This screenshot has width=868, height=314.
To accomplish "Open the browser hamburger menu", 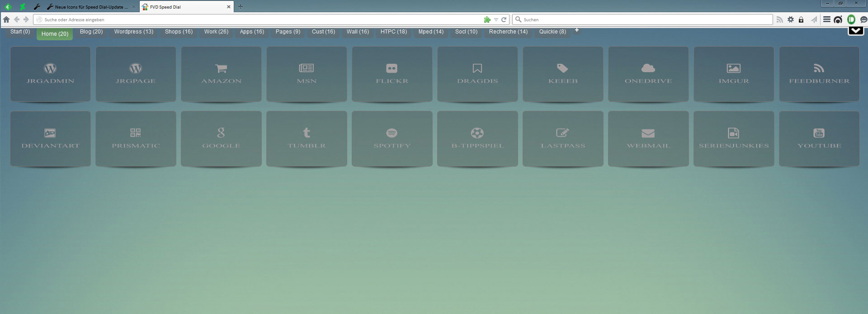I will (826, 19).
